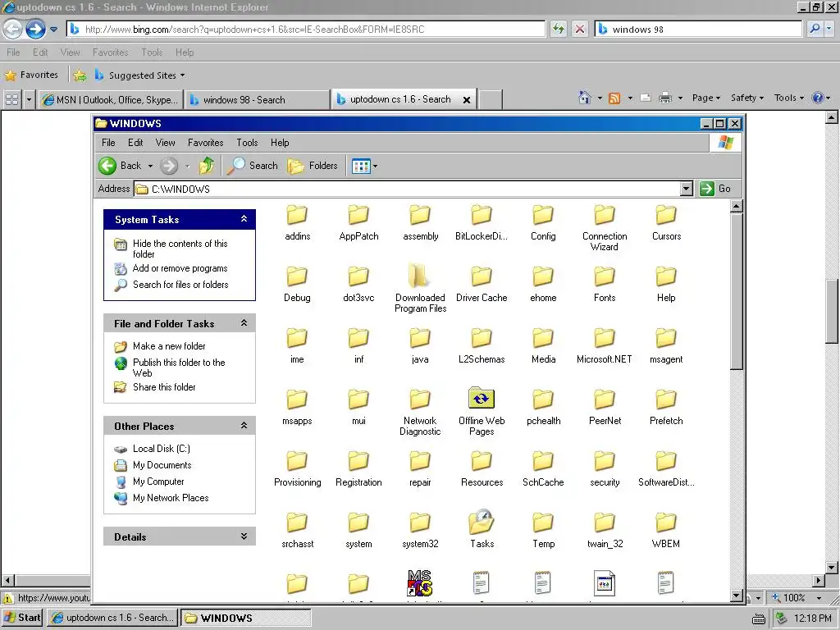840x630 pixels.
Task: Open My Network Places link
Action: (171, 498)
